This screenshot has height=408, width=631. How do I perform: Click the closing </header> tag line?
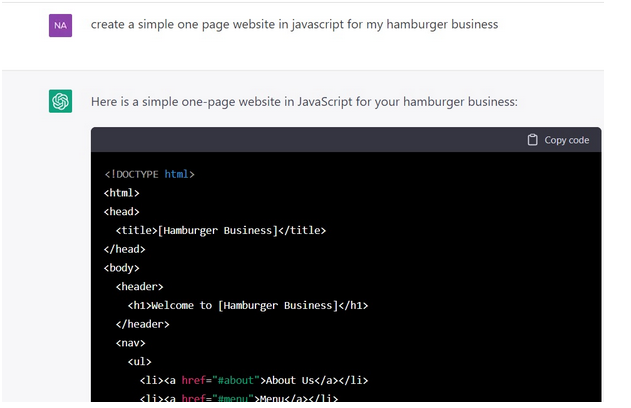143,324
